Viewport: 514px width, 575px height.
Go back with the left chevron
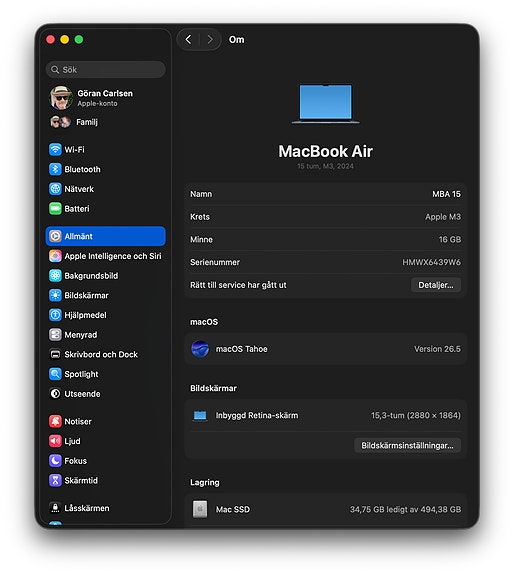[188, 39]
